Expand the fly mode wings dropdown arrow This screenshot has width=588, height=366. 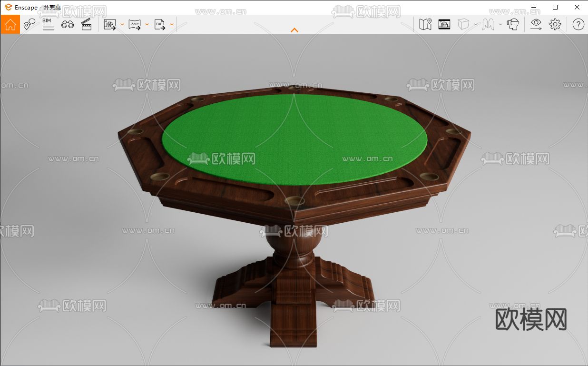click(500, 24)
